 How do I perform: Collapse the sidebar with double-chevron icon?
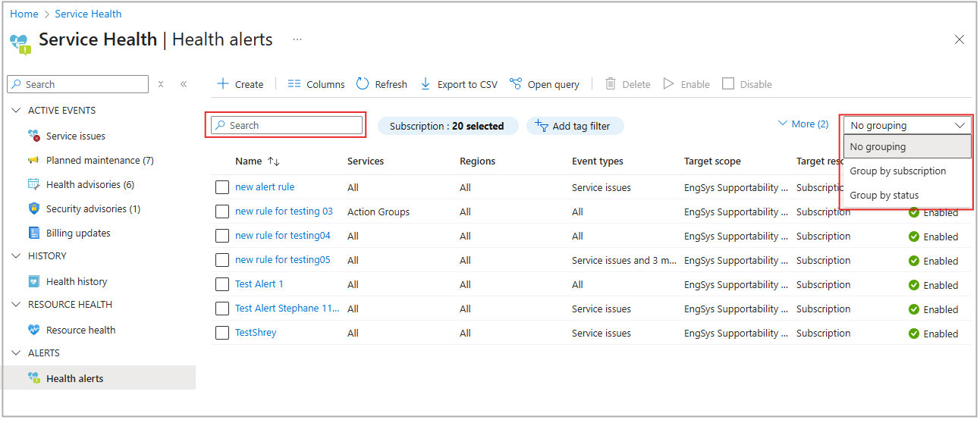click(x=184, y=84)
